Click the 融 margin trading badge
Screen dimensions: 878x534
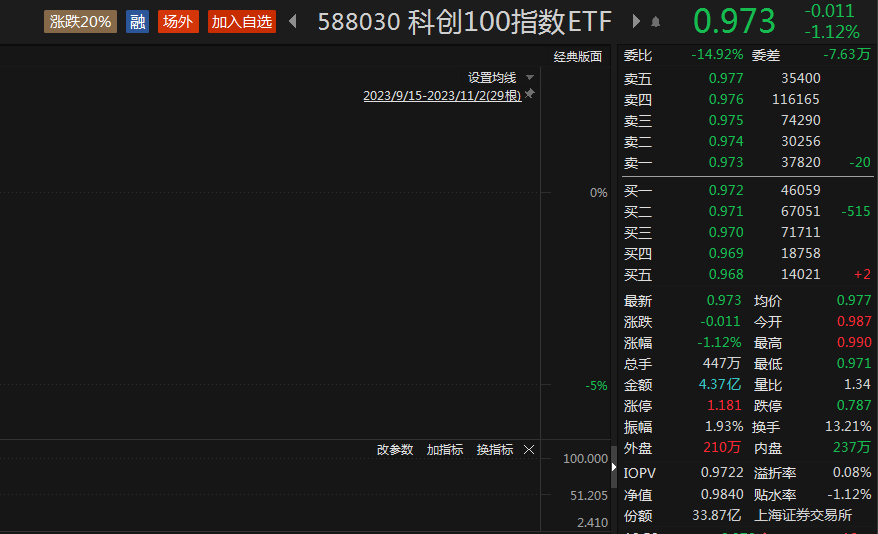[x=137, y=22]
